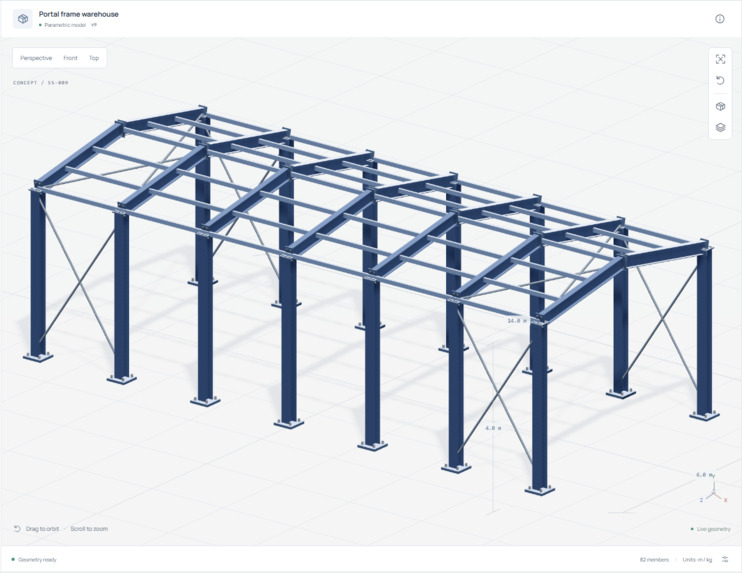Click the 82 members count
Screen dimensions: 742x573
(x=654, y=560)
